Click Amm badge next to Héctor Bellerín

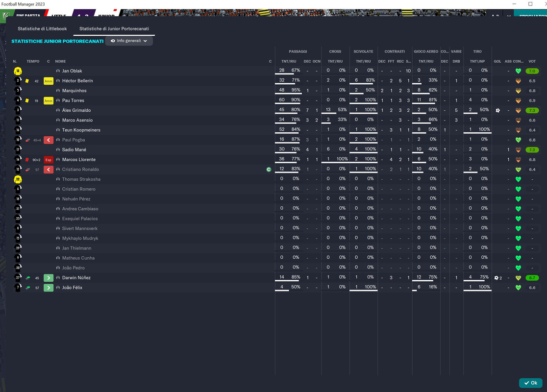49,81
